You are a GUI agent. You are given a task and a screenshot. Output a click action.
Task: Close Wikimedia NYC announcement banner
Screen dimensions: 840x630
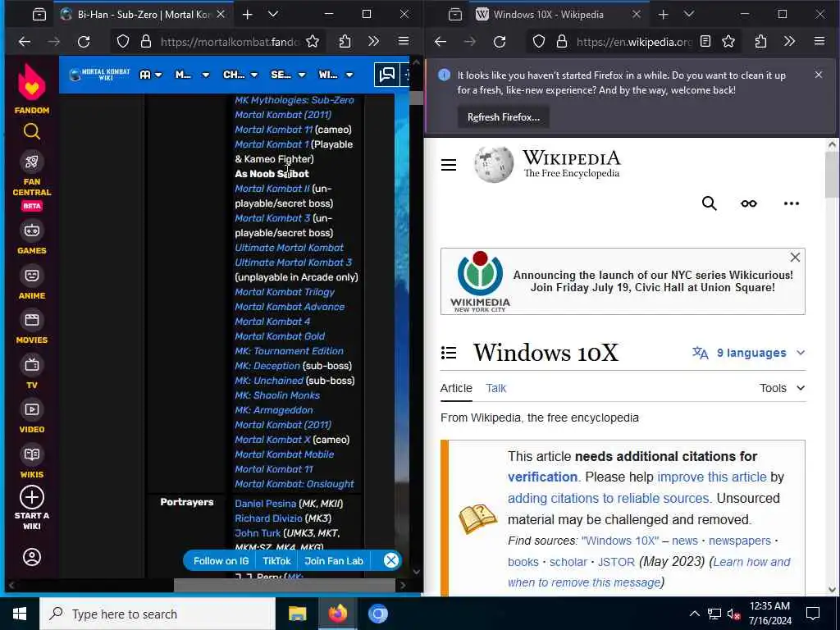(x=795, y=257)
